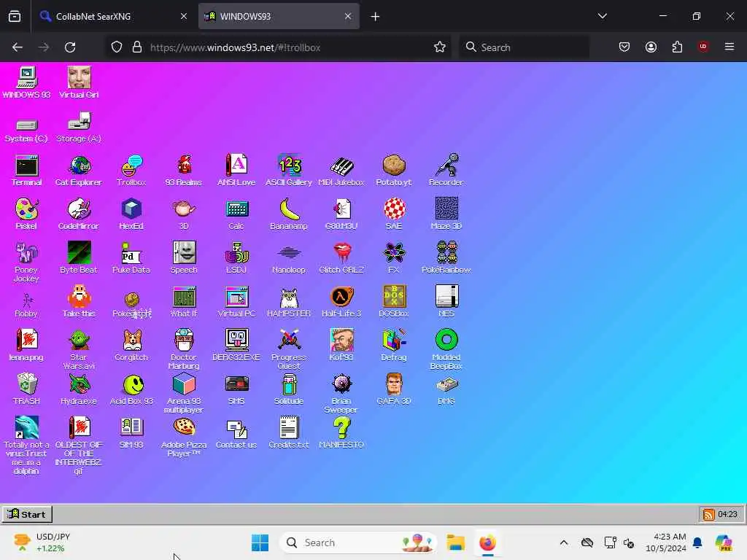Open HexEd cube icon
Image resolution: width=747 pixels, height=560 pixels.
tap(131, 214)
